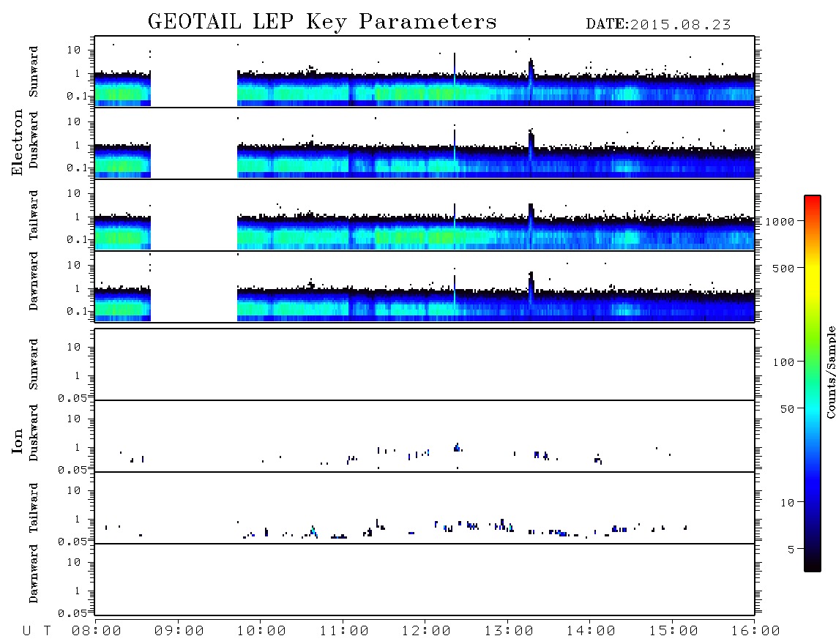836x644 pixels.
Task: Click the colorbar tick label 10
Action: coord(788,503)
